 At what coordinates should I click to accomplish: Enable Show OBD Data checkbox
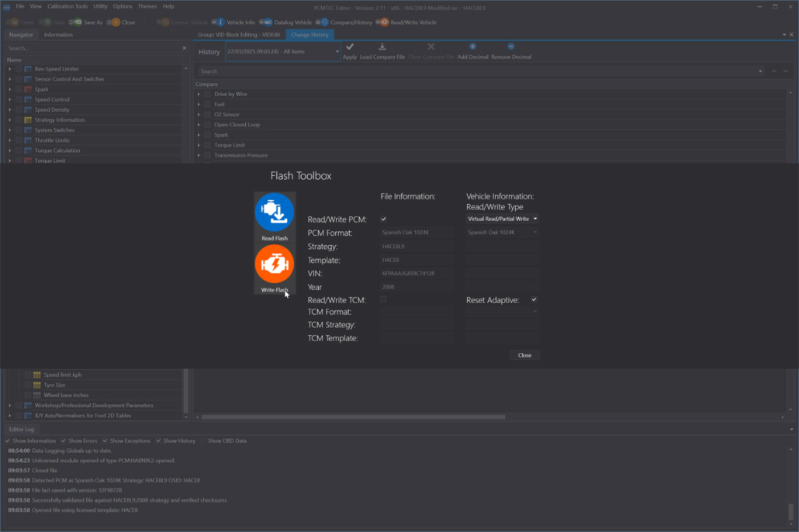pyautogui.click(x=202, y=440)
